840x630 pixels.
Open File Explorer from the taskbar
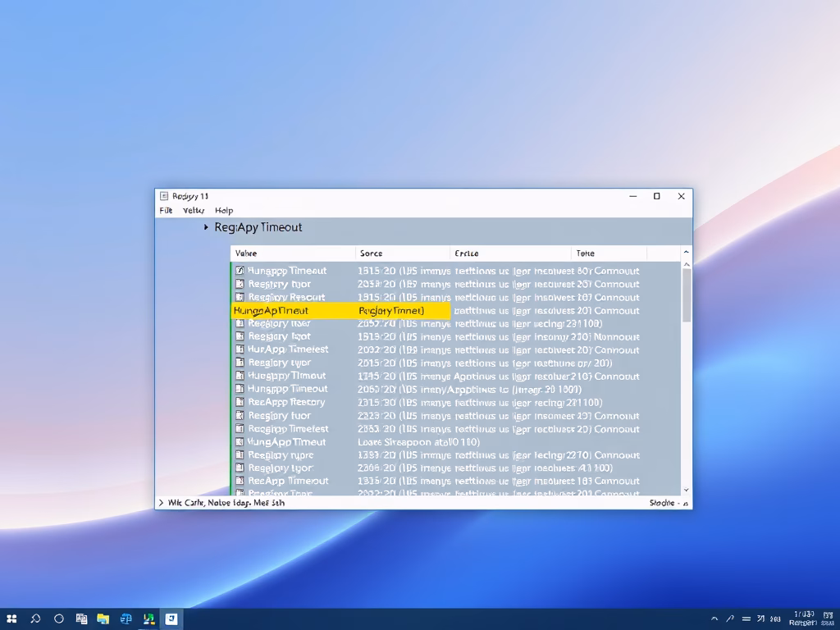click(x=103, y=619)
